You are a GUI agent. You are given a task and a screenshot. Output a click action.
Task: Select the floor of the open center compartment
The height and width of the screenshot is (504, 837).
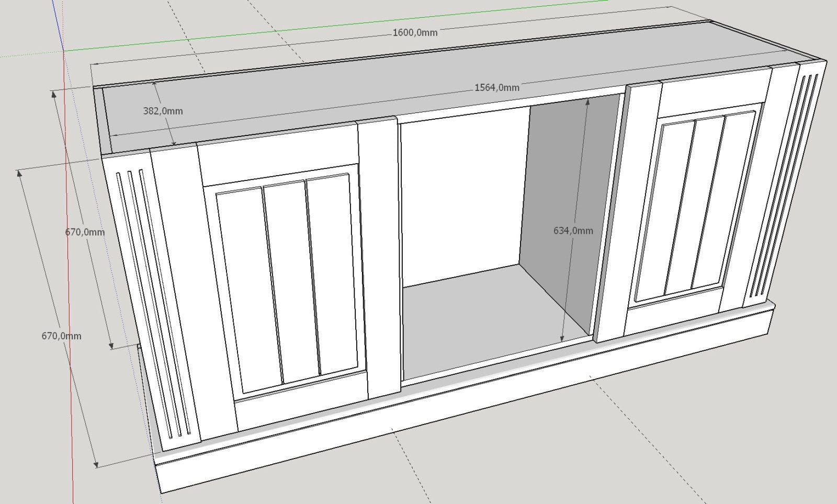coord(471,319)
